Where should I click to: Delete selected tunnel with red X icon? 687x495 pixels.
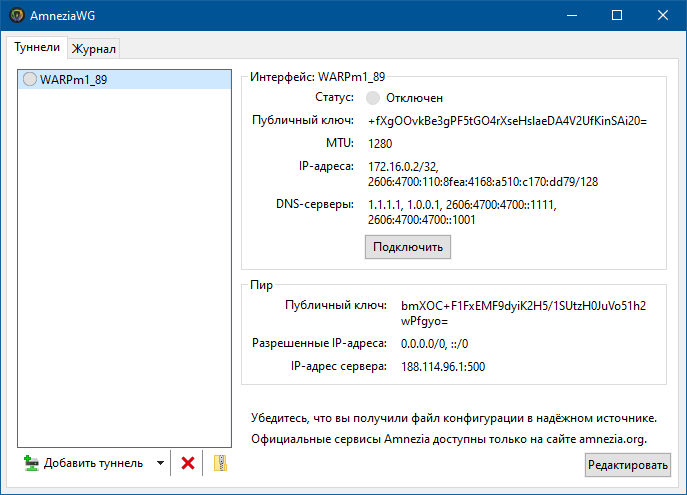187,463
